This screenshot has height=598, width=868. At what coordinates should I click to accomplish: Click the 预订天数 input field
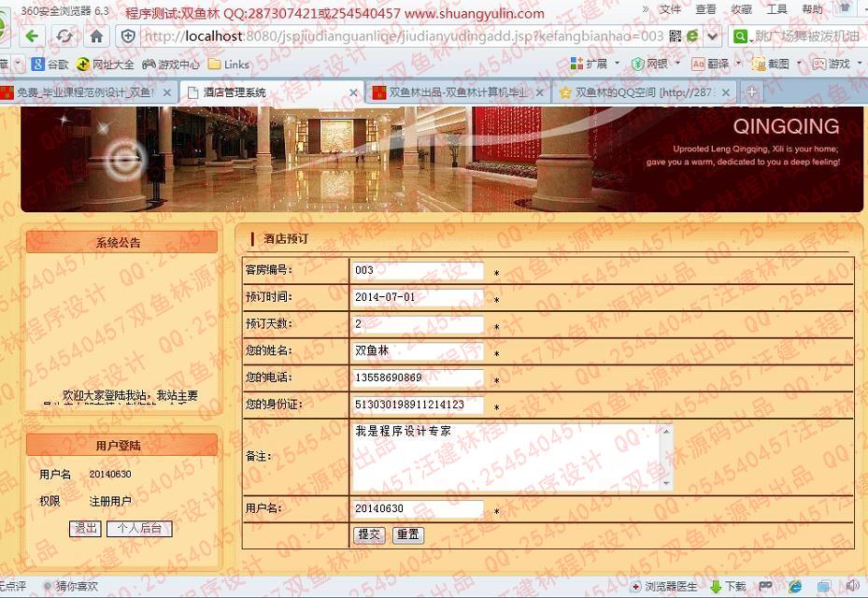(418, 324)
